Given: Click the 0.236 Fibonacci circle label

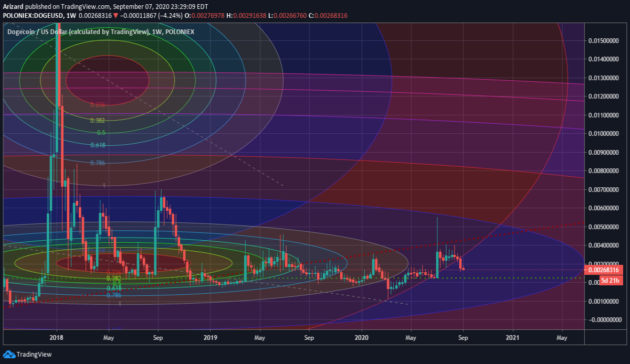Looking at the screenshot, I should [x=98, y=105].
